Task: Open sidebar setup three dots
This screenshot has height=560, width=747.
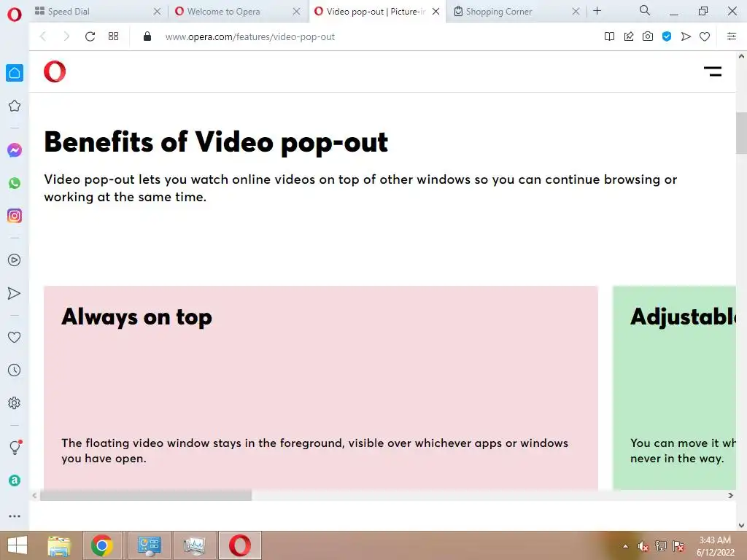Action: click(15, 516)
